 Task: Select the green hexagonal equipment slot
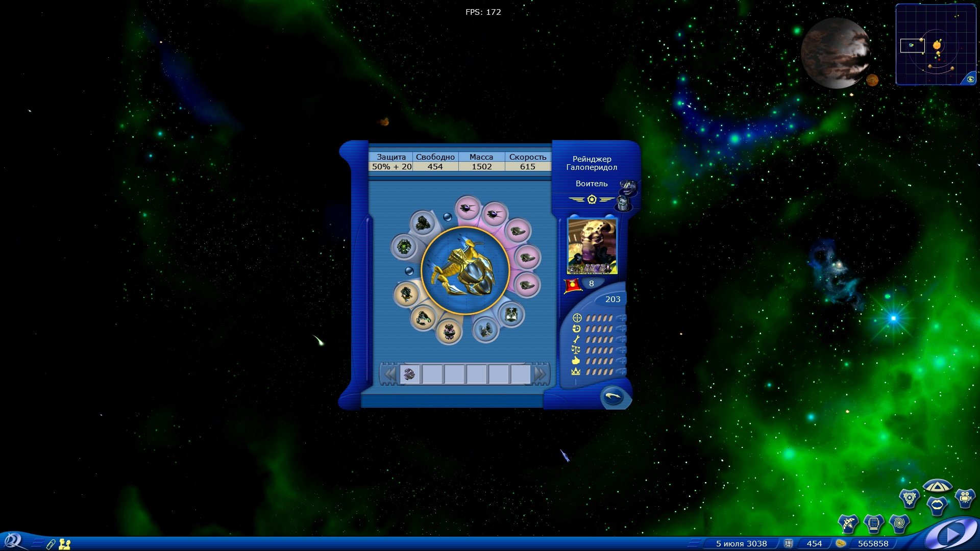[404, 247]
